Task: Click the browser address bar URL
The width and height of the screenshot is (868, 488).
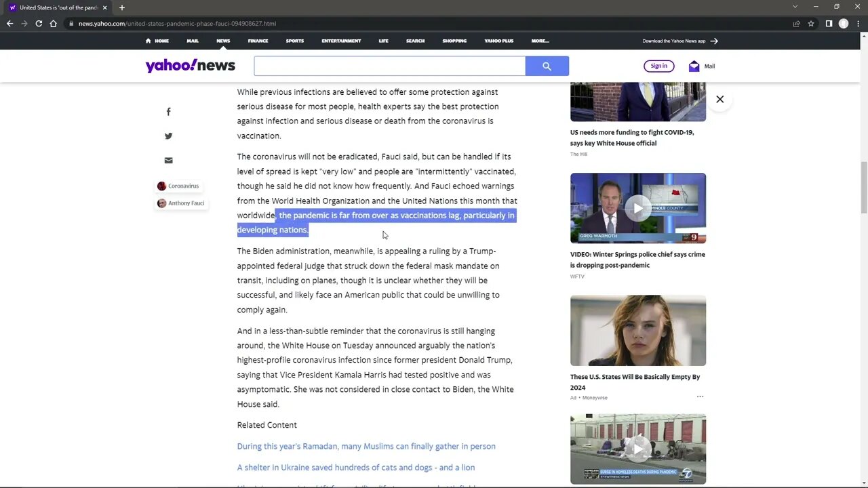Action: pos(177,24)
